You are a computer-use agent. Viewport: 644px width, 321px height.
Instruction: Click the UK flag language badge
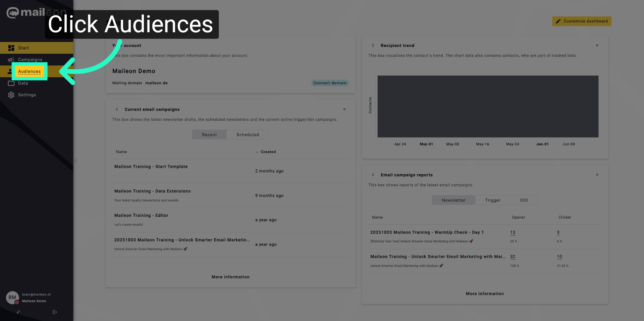click(x=17, y=302)
